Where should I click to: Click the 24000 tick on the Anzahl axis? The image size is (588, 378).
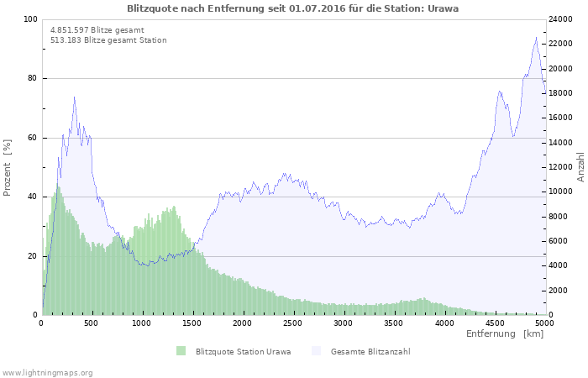point(560,19)
